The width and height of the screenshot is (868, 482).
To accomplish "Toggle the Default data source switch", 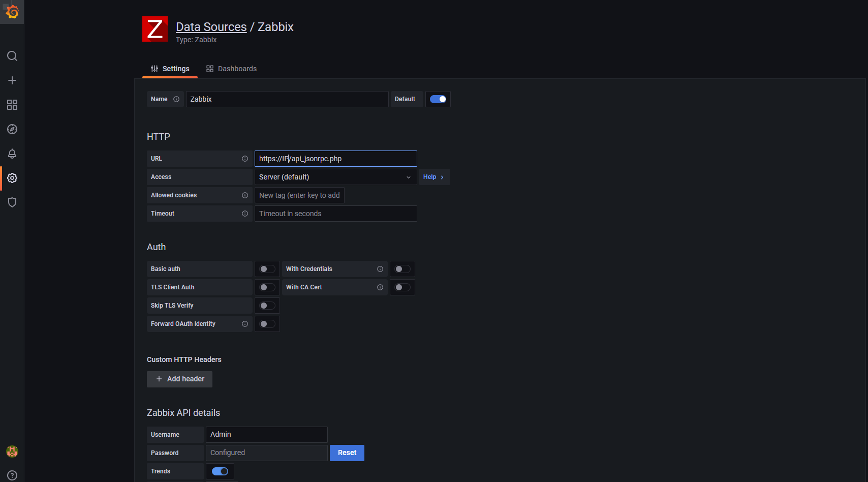I will click(x=438, y=99).
